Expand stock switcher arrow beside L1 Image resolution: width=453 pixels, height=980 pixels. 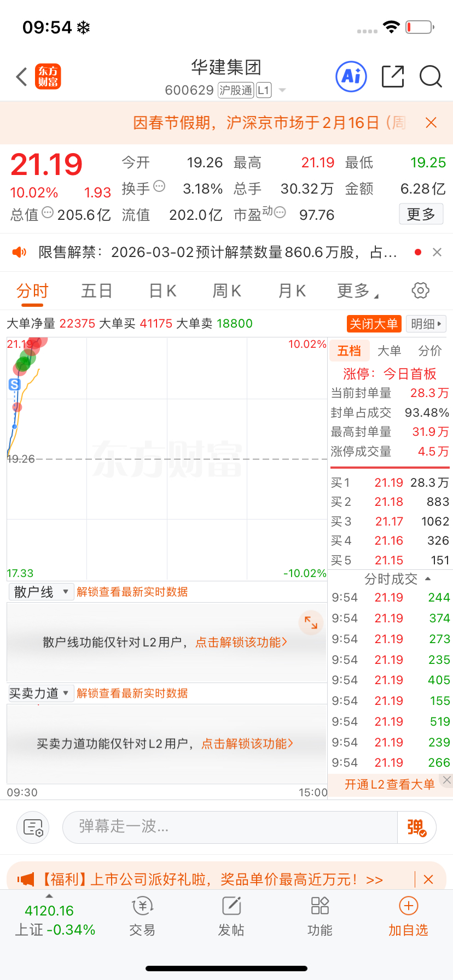coord(282,90)
